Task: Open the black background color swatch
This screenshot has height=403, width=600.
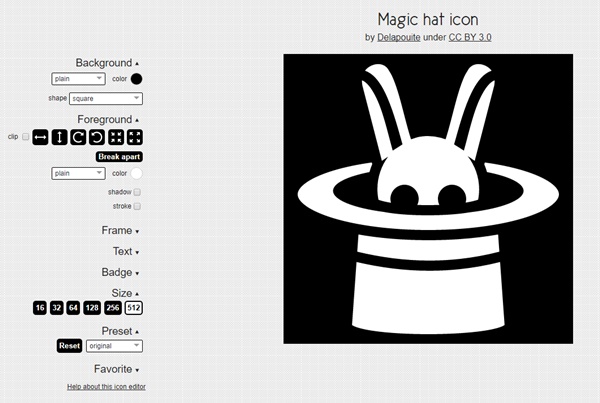Action: click(x=137, y=79)
